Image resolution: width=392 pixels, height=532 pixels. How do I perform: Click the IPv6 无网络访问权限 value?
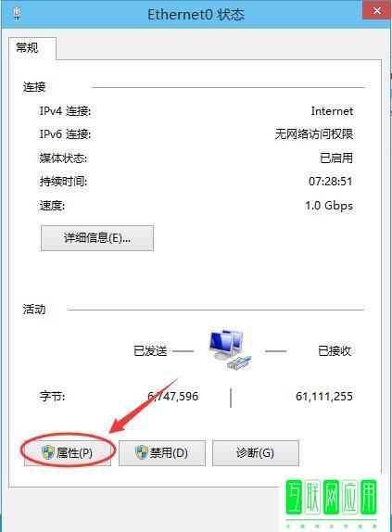point(313,134)
